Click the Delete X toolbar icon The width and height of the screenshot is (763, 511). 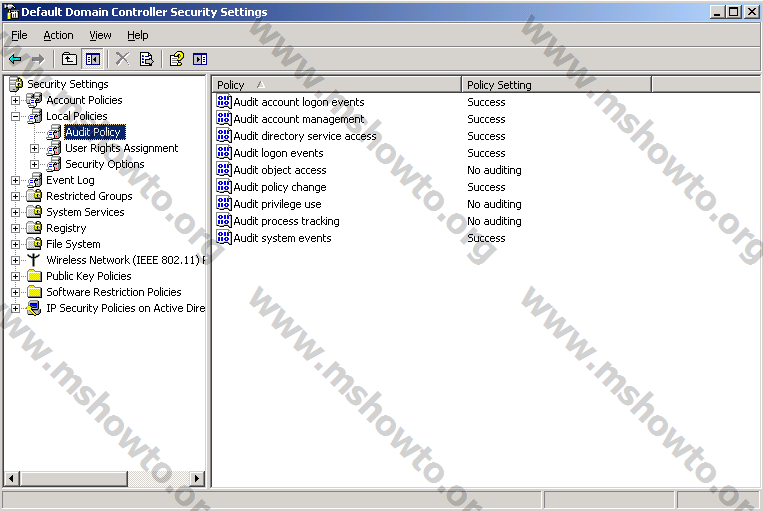coord(123,59)
